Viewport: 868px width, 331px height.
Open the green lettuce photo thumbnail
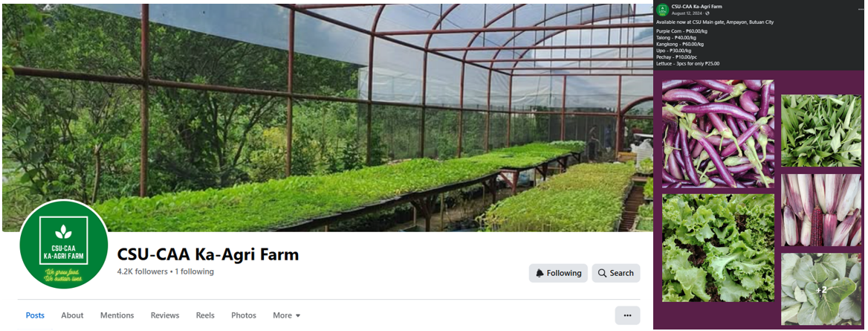[719, 248]
